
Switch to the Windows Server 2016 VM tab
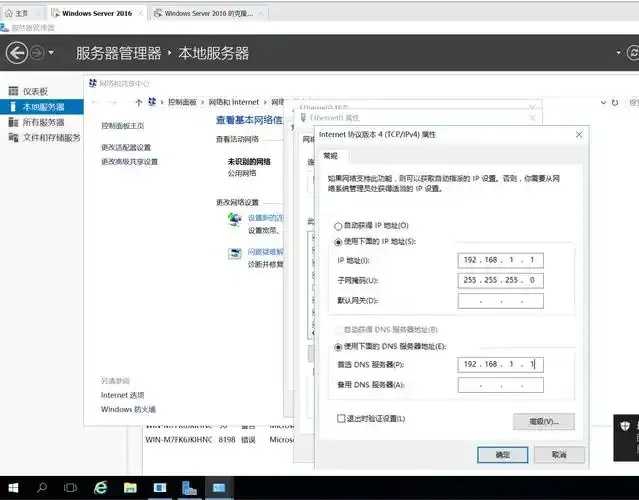(97, 13)
